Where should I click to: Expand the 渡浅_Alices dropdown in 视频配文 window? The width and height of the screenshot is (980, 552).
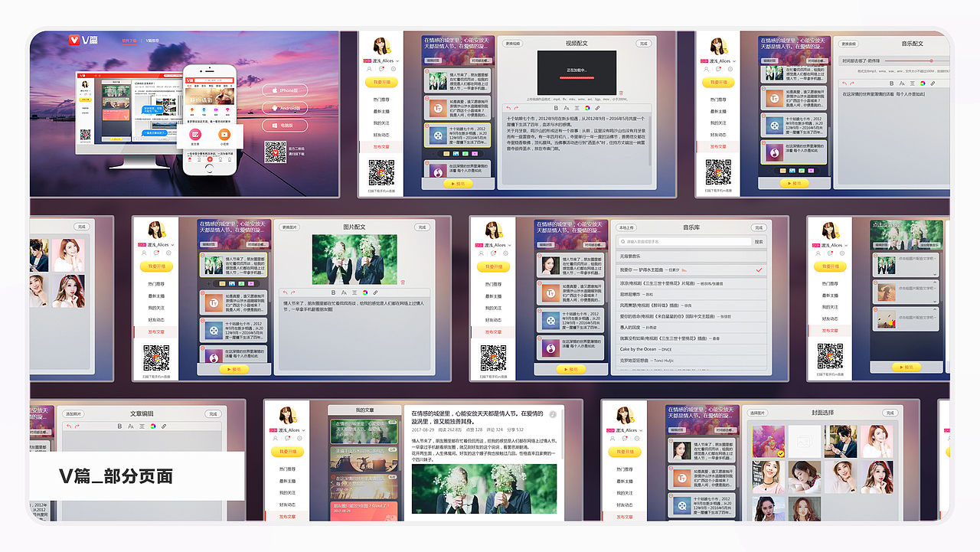[x=397, y=61]
